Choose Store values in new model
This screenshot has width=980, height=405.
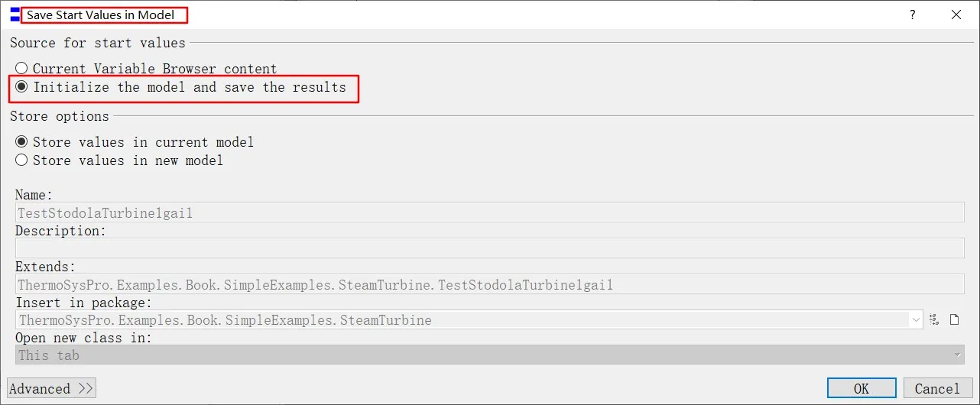click(21, 160)
